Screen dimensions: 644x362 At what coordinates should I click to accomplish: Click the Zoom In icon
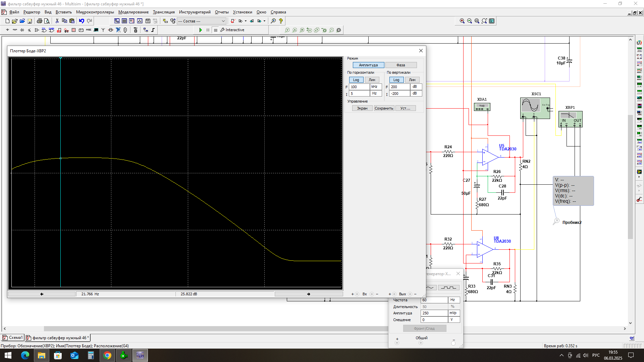pos(462,21)
